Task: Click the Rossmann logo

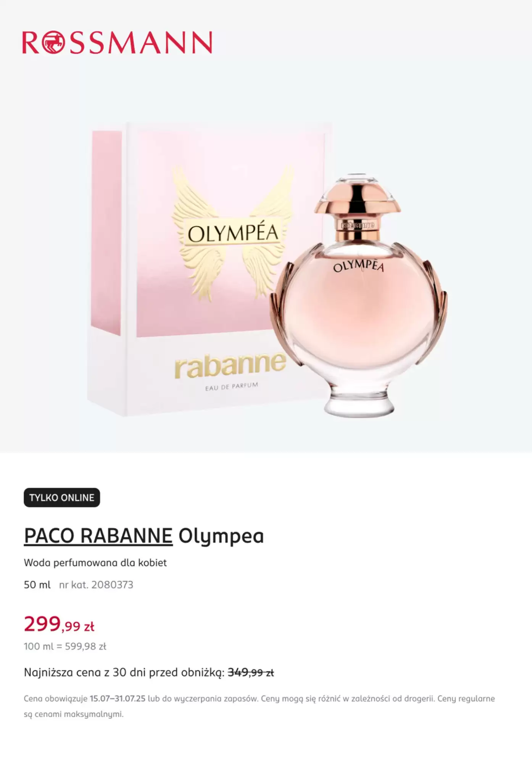Action: 117,42
